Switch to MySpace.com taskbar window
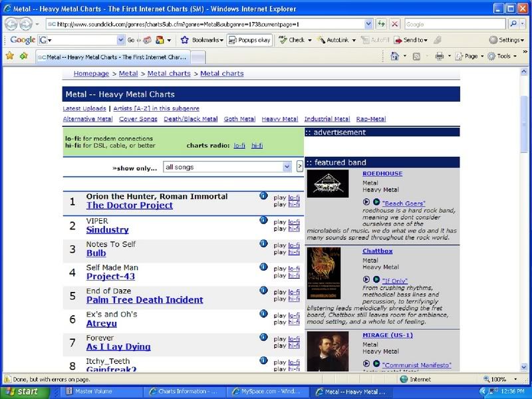The image size is (532, 399). [x=267, y=392]
